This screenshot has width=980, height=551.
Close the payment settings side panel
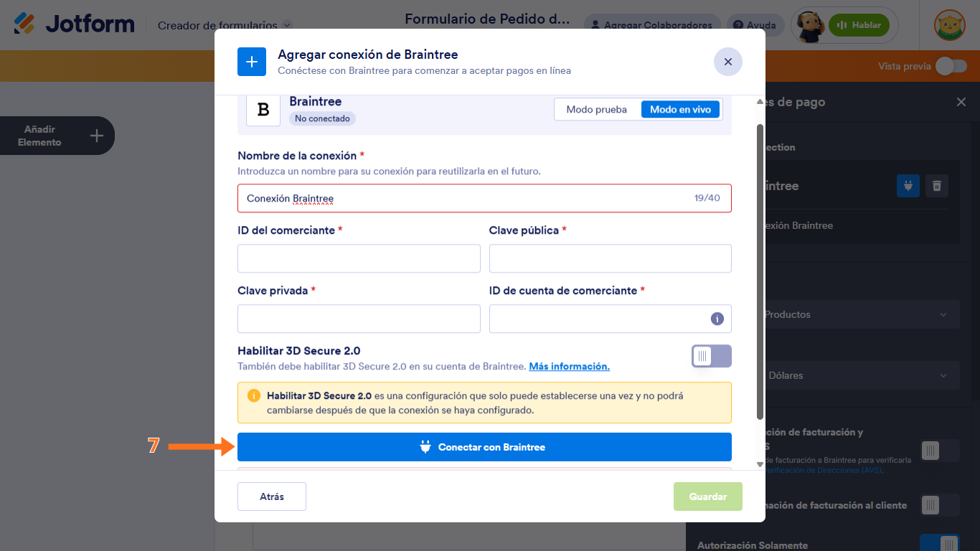coord(961,102)
